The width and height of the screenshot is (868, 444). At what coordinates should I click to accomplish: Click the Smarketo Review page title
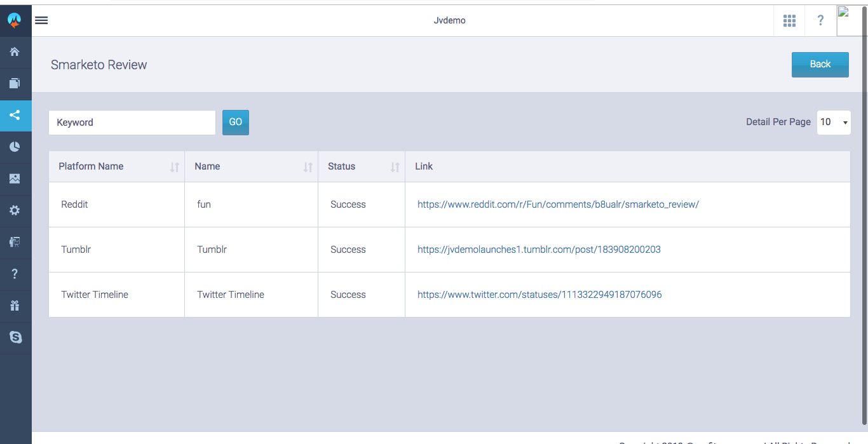click(x=98, y=65)
